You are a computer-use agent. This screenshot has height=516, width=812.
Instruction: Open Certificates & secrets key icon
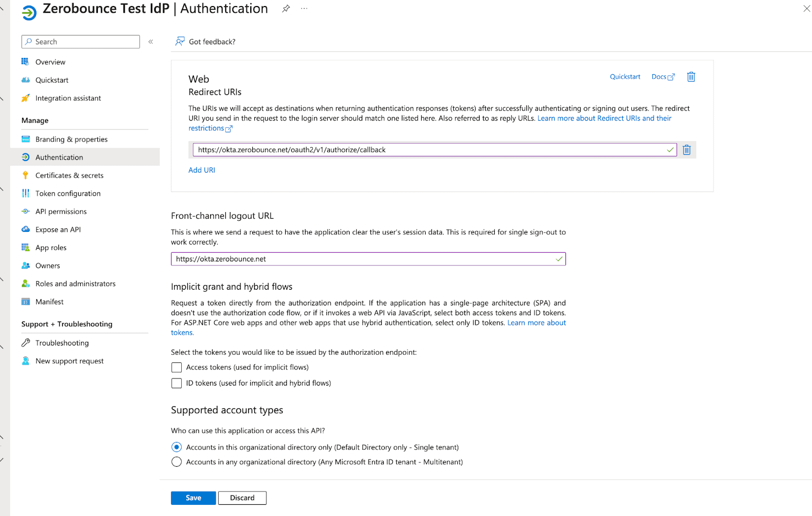pos(25,176)
